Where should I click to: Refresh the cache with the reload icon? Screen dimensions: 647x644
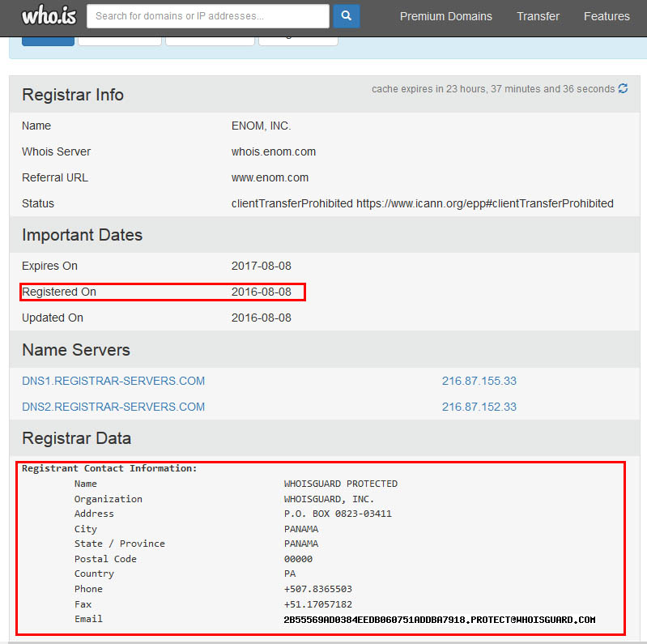623,88
